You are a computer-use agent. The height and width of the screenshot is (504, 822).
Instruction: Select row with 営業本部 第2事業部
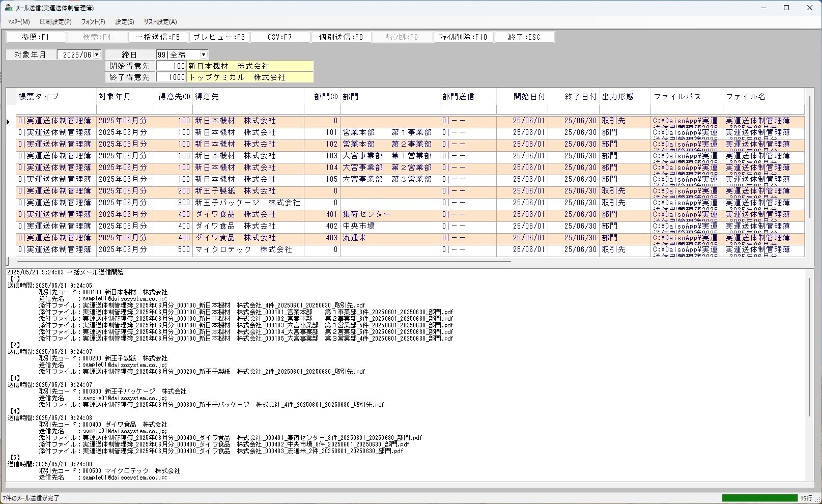(x=410, y=145)
